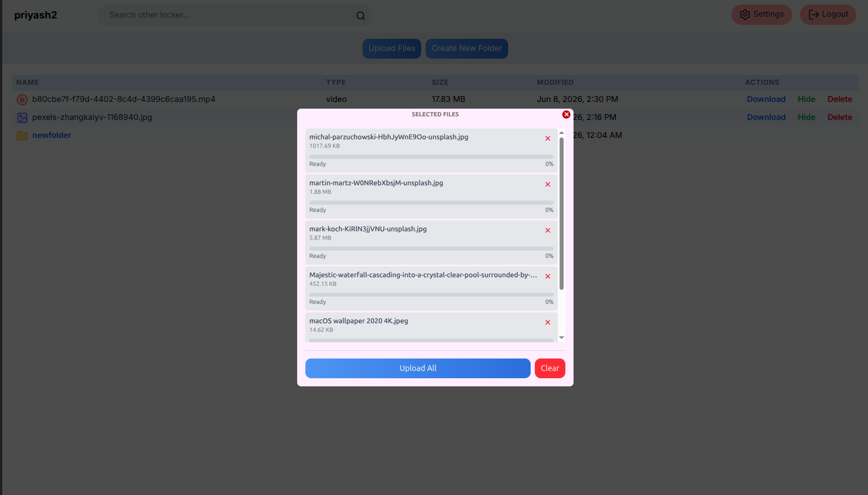
Task: Click progress bar of mark-koch file
Action: coord(432,248)
